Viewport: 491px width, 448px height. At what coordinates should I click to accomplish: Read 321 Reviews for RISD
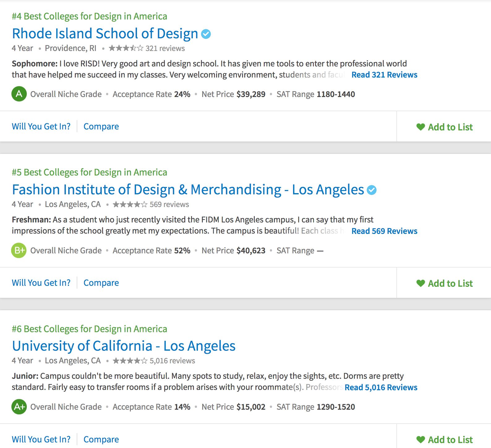coord(384,75)
